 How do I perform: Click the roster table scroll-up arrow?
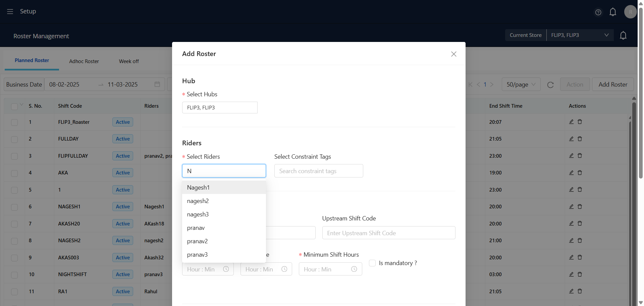pyautogui.click(x=634, y=98)
